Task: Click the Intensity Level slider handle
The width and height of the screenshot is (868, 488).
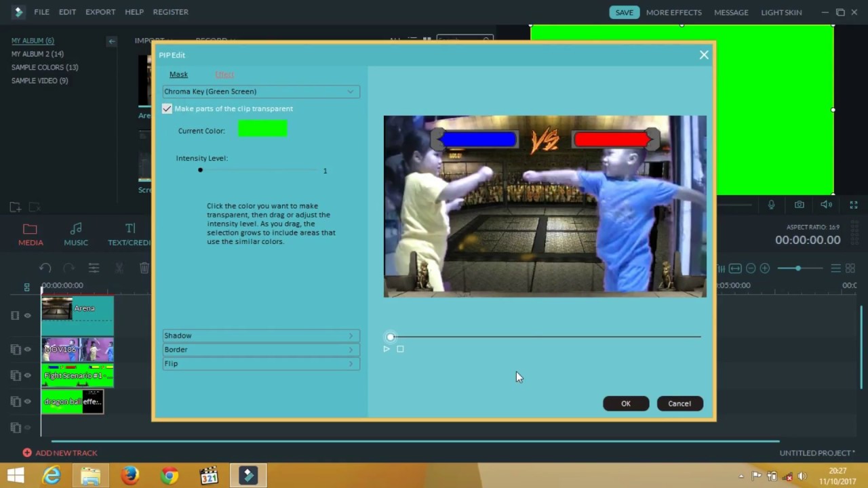Action: 200,170
